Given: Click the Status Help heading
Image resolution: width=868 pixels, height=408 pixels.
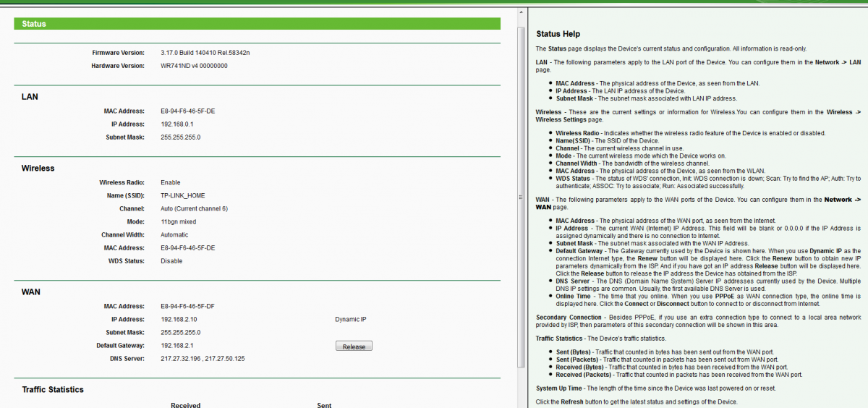Looking at the screenshot, I should point(558,34).
